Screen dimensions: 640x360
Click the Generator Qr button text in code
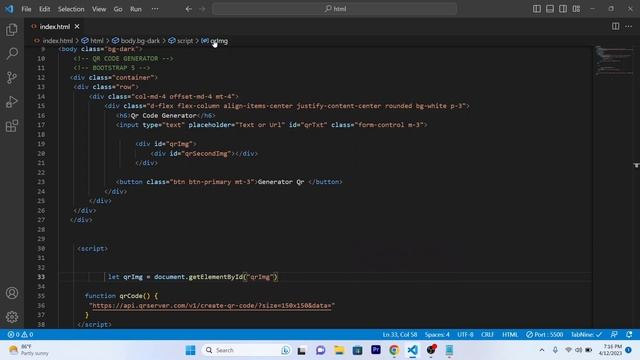click(x=281, y=182)
